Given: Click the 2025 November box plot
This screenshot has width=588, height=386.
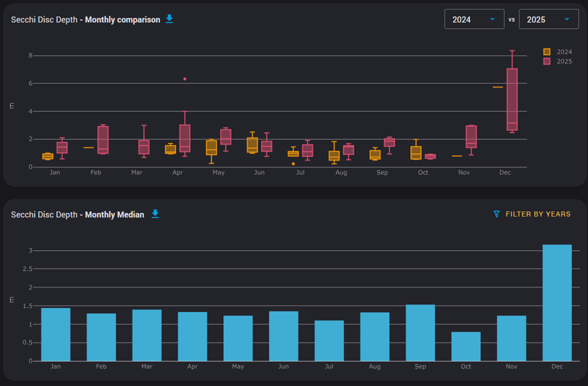Looking at the screenshot, I should [x=471, y=137].
